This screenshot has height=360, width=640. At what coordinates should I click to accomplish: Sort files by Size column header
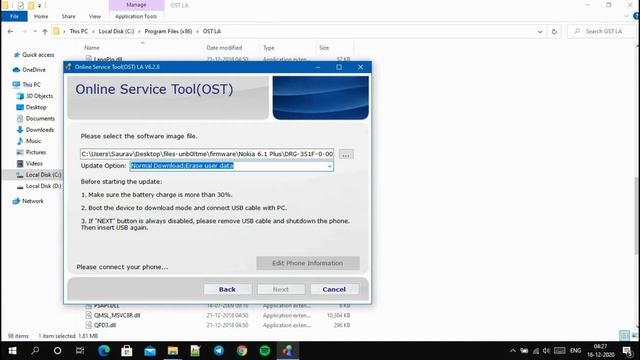pyautogui.click(x=324, y=48)
